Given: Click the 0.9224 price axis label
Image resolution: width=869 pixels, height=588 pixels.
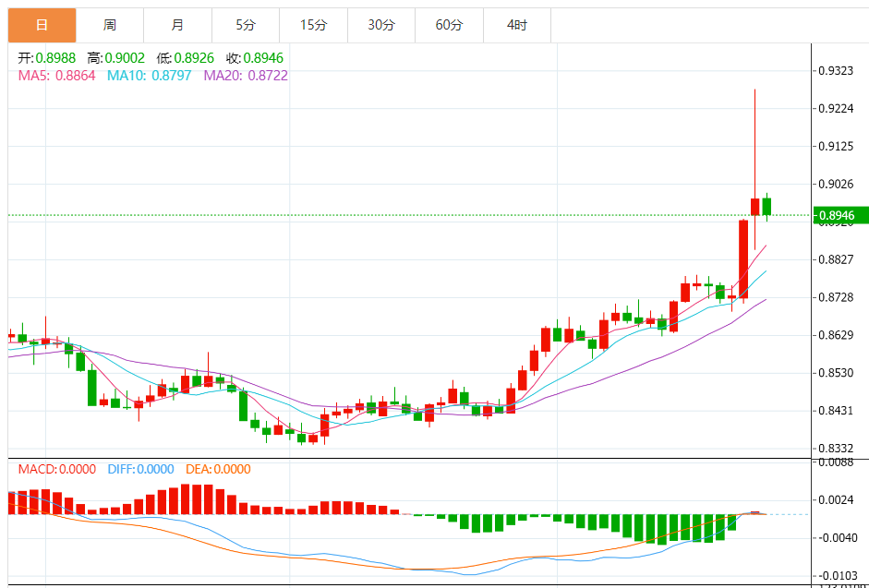Looking at the screenshot, I should (x=837, y=109).
